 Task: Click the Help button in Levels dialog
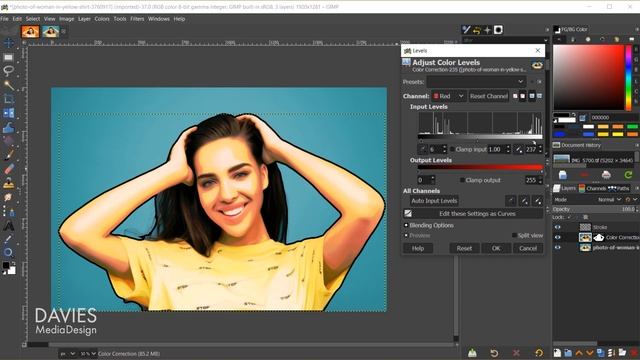(418, 248)
